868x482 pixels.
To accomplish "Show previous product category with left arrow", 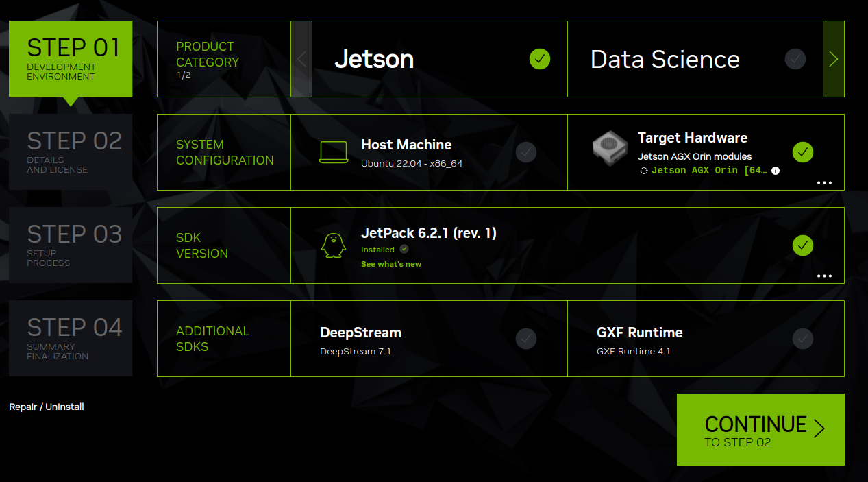I will [x=301, y=59].
